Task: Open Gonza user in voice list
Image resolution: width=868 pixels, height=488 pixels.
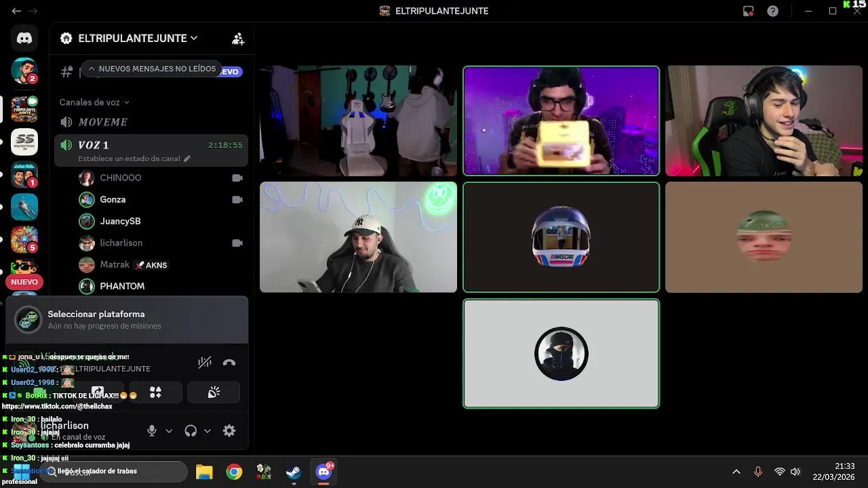Action: [x=161, y=199]
